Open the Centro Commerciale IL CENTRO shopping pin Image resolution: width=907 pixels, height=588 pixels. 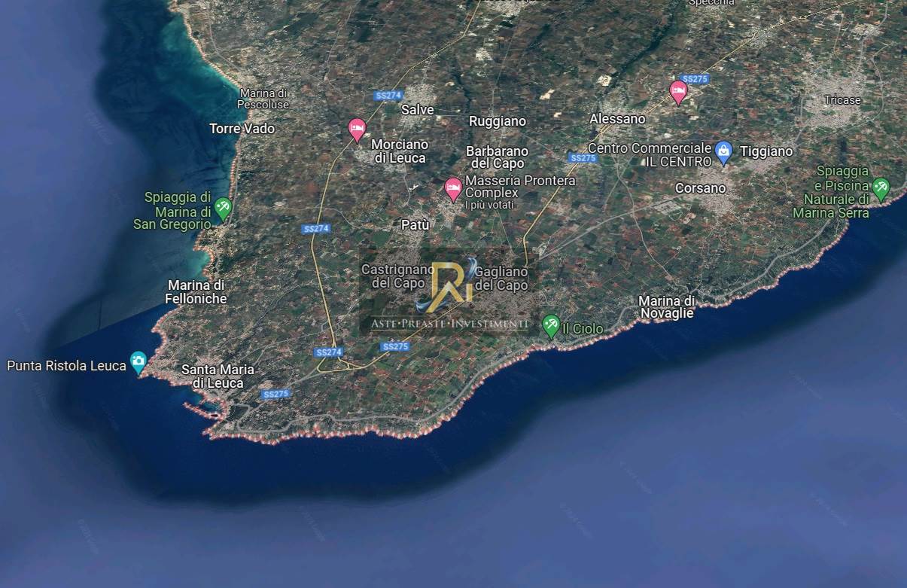pos(723,151)
